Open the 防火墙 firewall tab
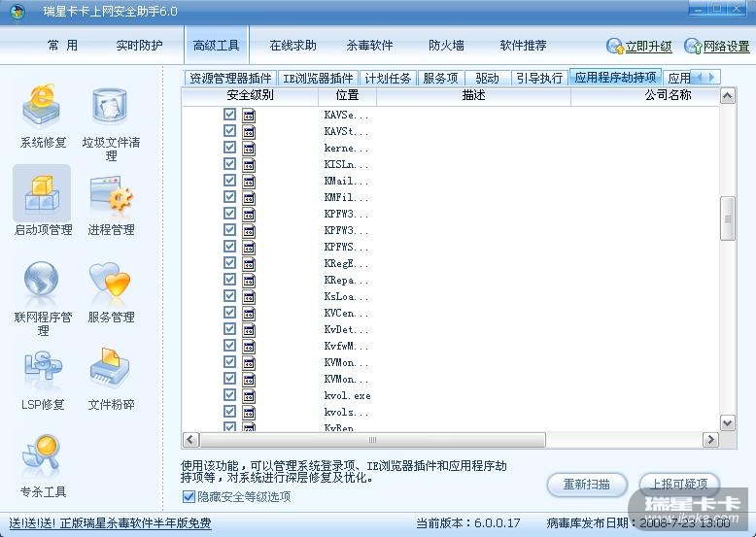The image size is (756, 537). coord(446,46)
